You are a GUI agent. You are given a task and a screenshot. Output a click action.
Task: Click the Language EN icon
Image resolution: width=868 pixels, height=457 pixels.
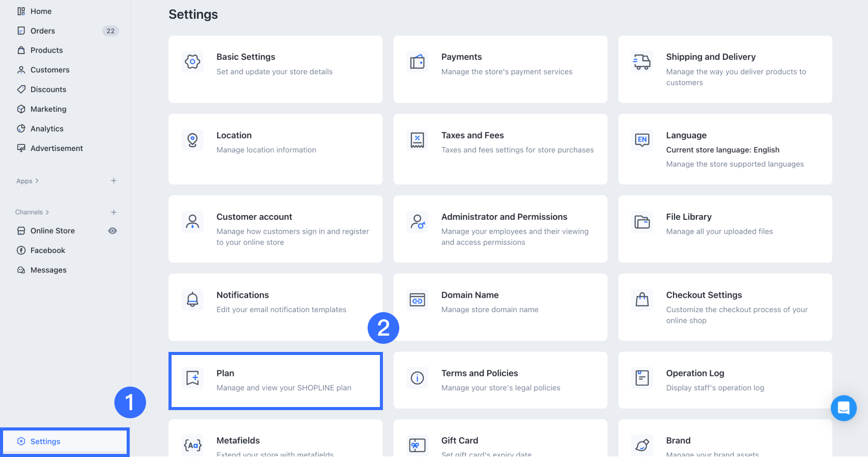[642, 140]
